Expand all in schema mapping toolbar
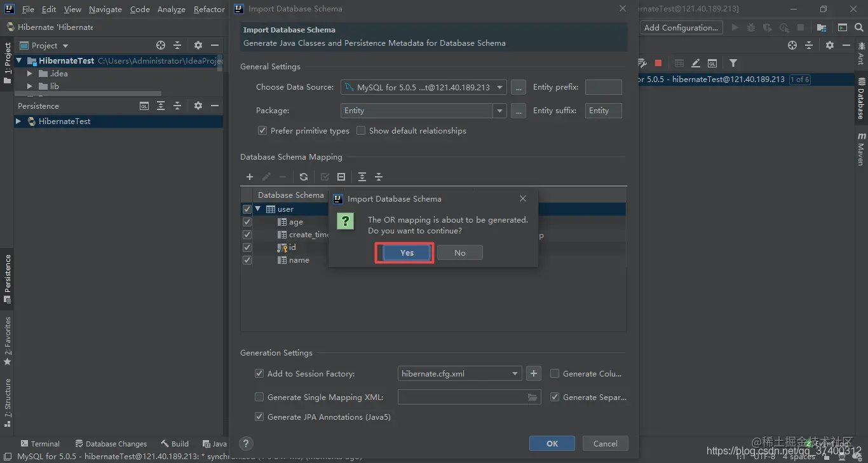 tap(362, 177)
